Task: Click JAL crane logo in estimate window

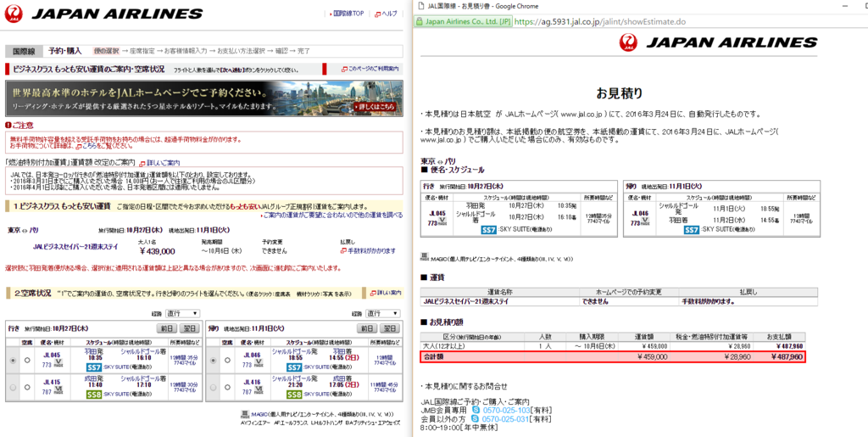Action: point(628,42)
